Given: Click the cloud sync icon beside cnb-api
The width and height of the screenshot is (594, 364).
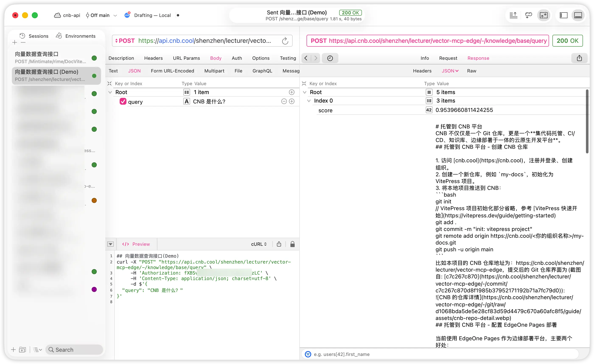Looking at the screenshot, I should [57, 15].
